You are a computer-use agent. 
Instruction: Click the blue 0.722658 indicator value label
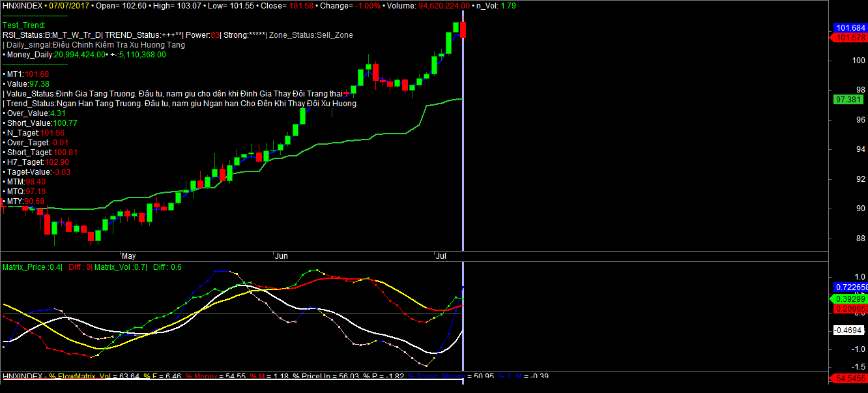(x=850, y=287)
